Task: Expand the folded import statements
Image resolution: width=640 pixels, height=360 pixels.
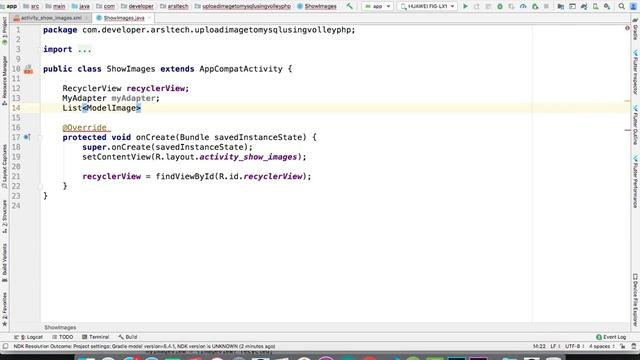Action: [x=84, y=49]
